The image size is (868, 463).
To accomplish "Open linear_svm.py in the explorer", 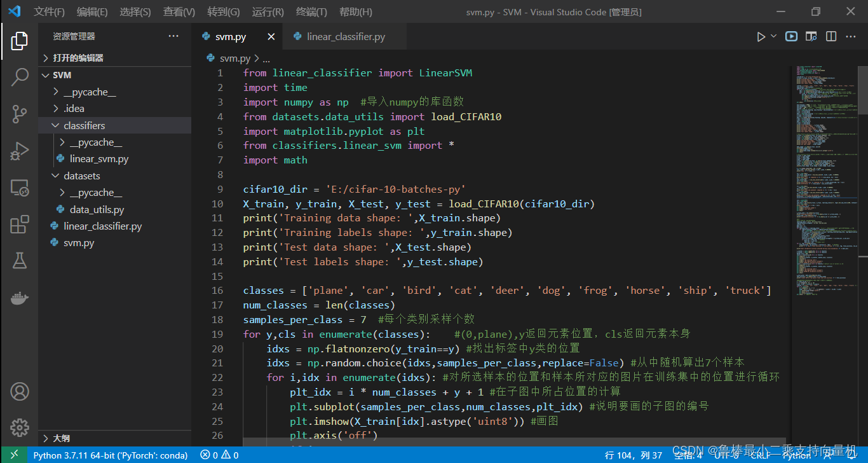I will point(114,159).
